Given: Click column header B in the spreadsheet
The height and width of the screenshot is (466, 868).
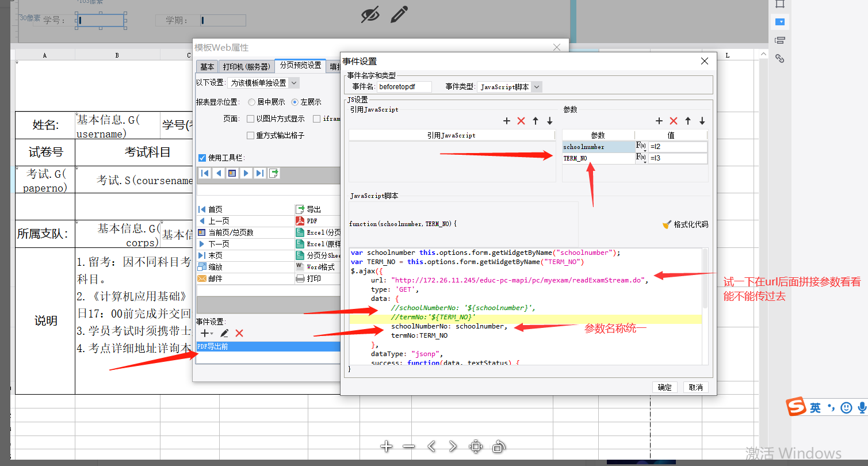Looking at the screenshot, I should [x=117, y=55].
